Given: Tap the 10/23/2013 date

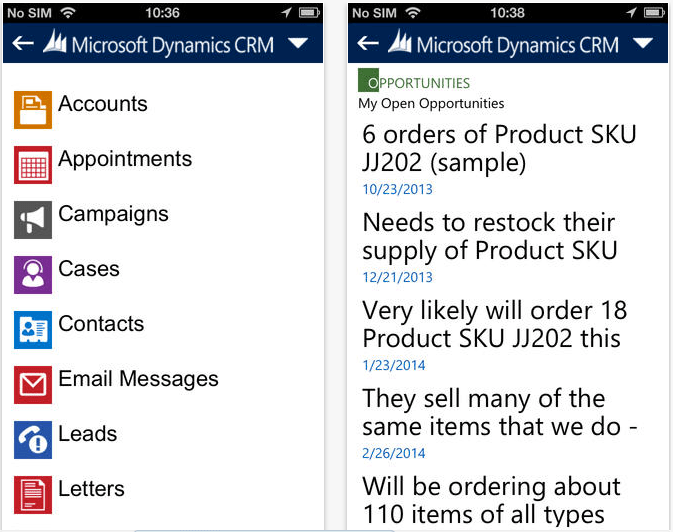Looking at the screenshot, I should point(397,189).
